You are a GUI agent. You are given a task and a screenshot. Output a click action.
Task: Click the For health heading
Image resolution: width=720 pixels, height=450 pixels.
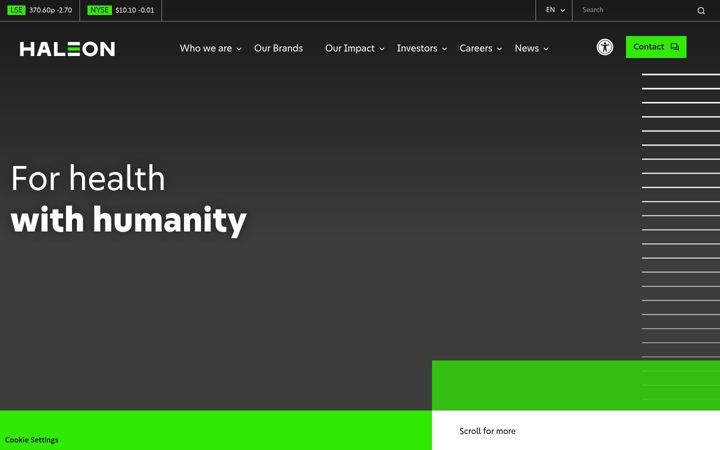click(x=88, y=178)
